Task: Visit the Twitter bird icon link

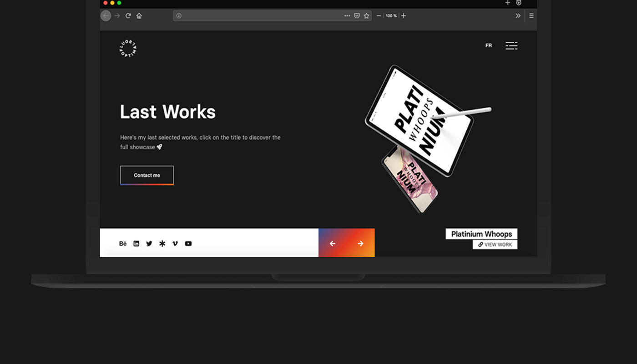Action: click(x=149, y=243)
